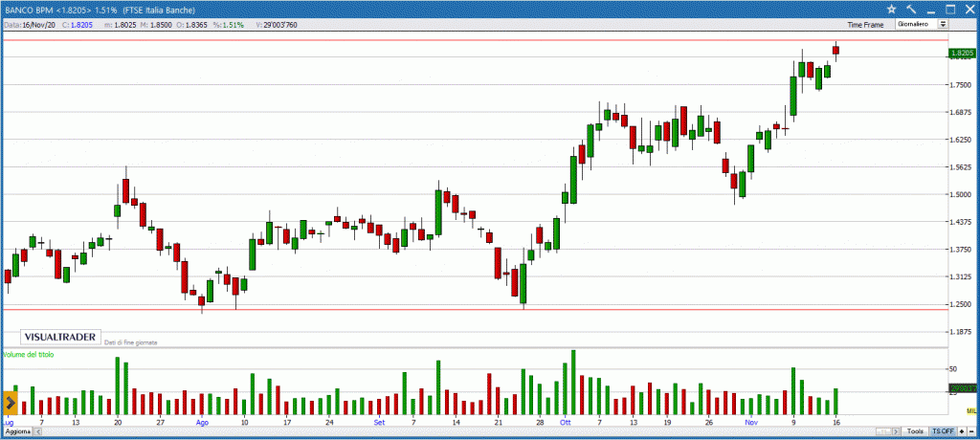Click the Aggiorna button
This screenshot has width=980, height=440.
(17, 432)
